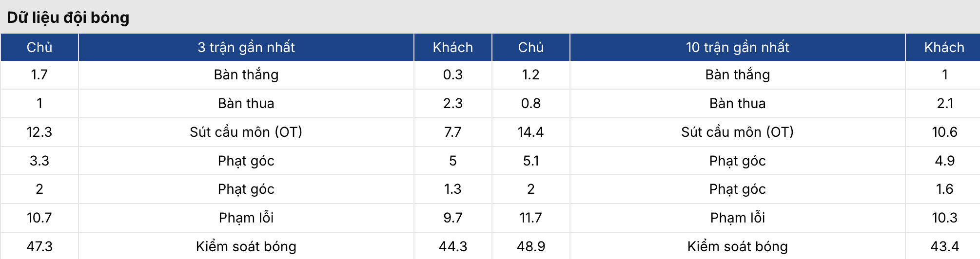The image size is (980, 259).
Task: Click "Sút cầu môn (OT)" in 3-match table
Action: coord(246,132)
